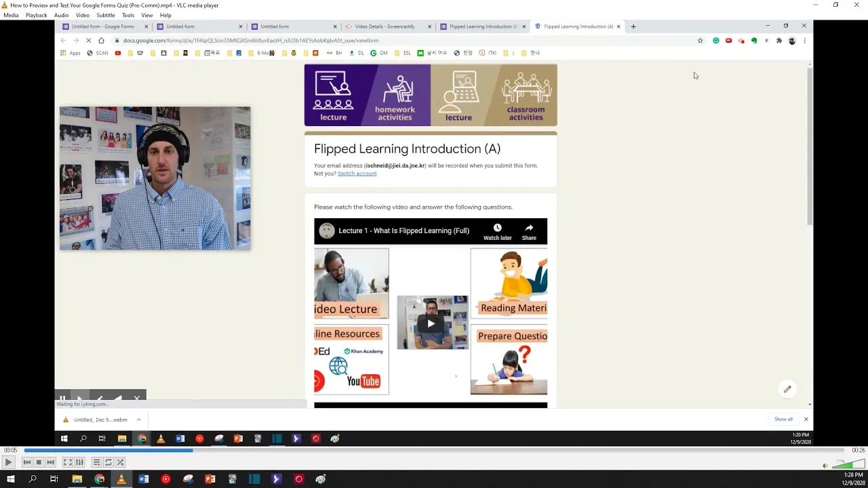The width and height of the screenshot is (868, 488).
Task: Click the Chrome address bar URL
Action: click(x=251, y=41)
